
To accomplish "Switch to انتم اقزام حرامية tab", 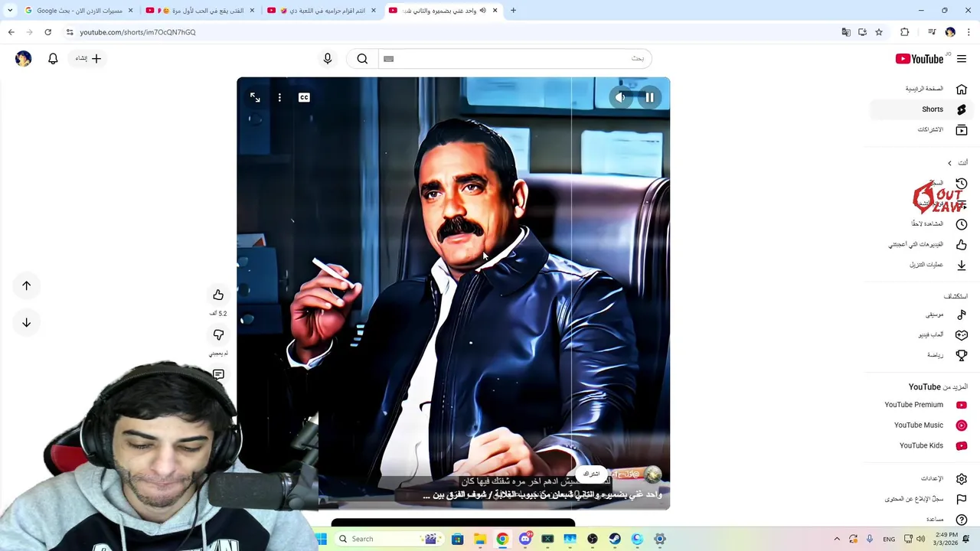I will [x=322, y=11].
